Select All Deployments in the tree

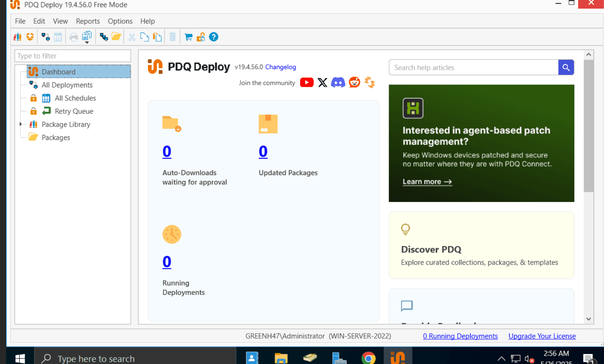click(x=67, y=85)
